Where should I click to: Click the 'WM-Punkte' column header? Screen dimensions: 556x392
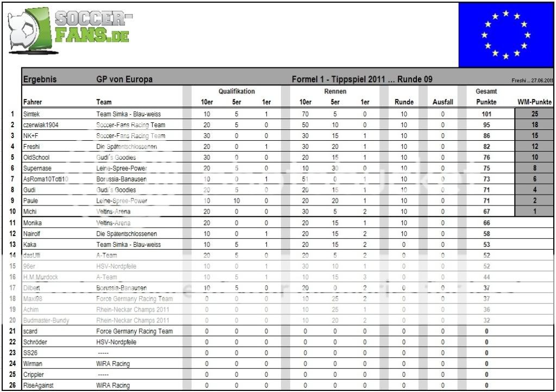[534, 102]
